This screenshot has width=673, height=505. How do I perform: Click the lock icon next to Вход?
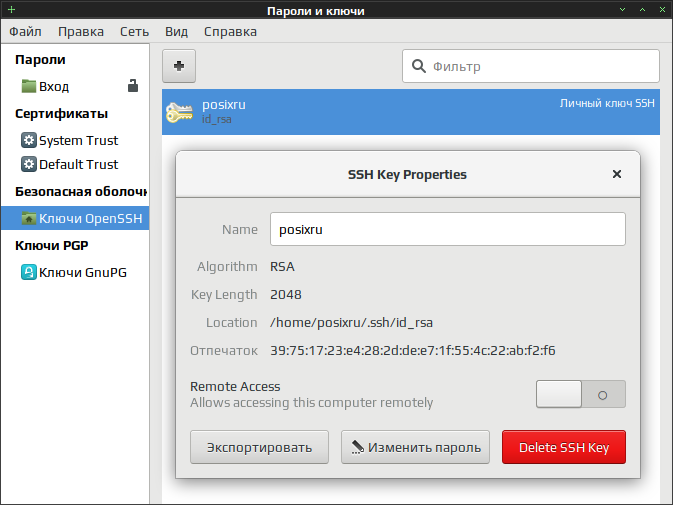point(133,86)
